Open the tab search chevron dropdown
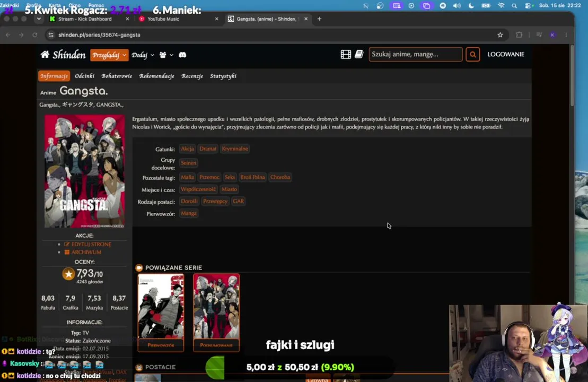The image size is (588, 382). (39, 19)
